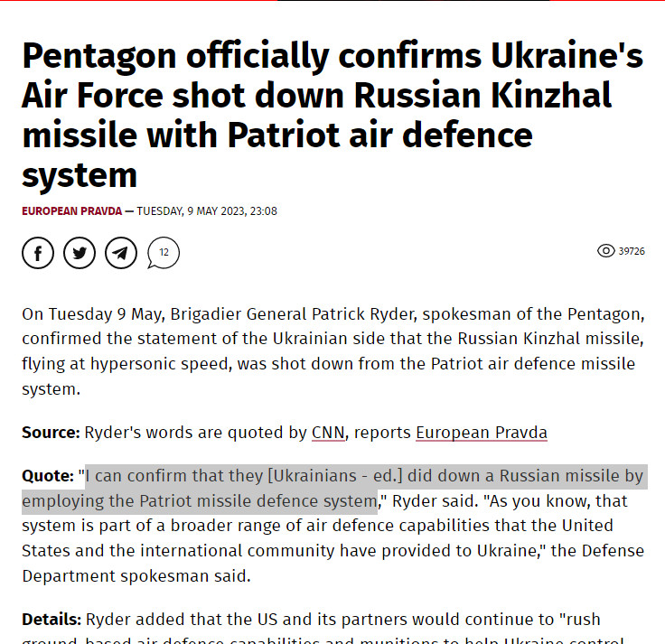The height and width of the screenshot is (644, 665).
Task: Follow the European Pravda link in the Source line
Action: [x=482, y=433]
